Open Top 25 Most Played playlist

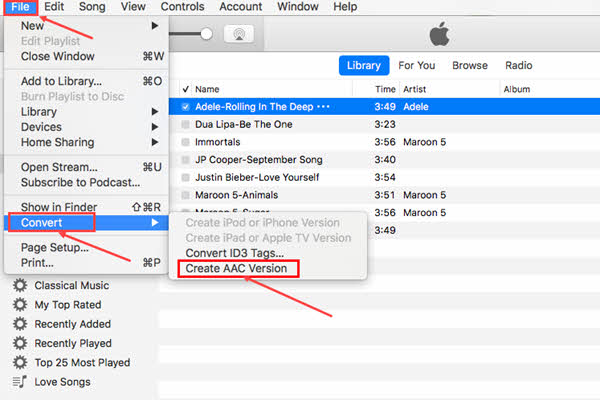tap(82, 362)
